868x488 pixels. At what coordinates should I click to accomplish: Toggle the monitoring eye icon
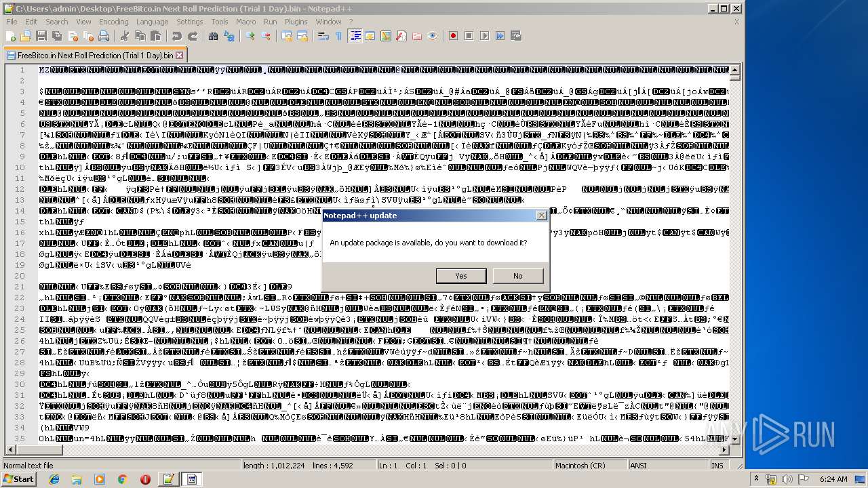point(433,36)
